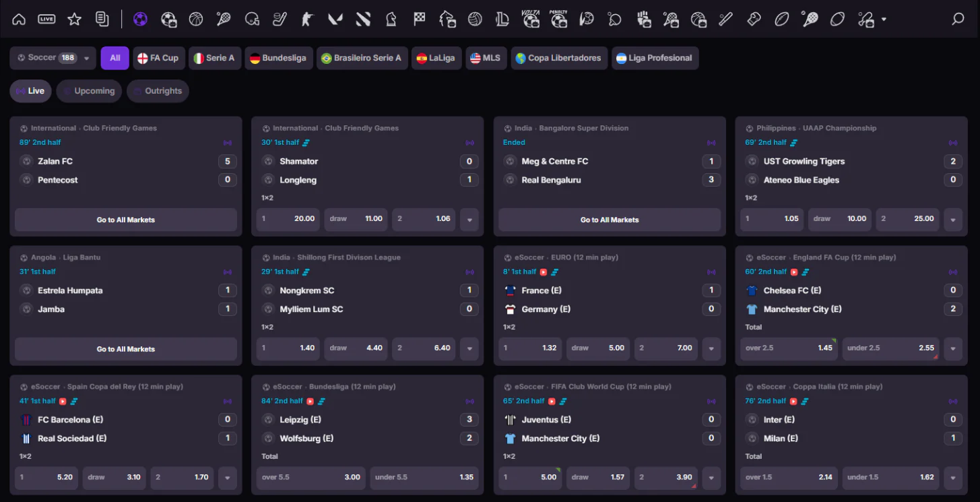Open the LIVE events icon

pos(46,20)
